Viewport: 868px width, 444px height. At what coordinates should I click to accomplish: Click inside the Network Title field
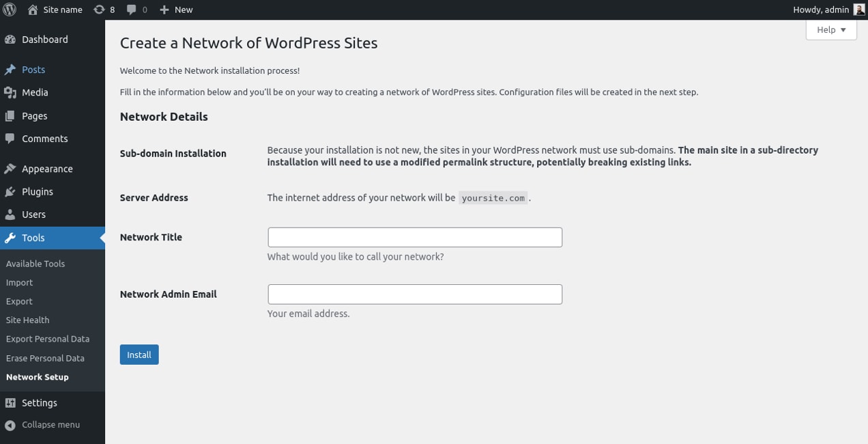coord(414,237)
